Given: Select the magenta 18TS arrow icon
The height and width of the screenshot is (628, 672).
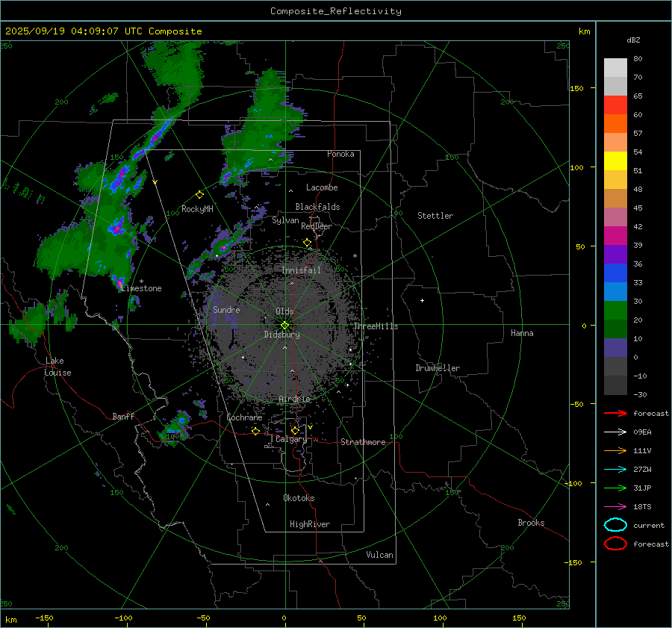Looking at the screenshot, I should (615, 506).
